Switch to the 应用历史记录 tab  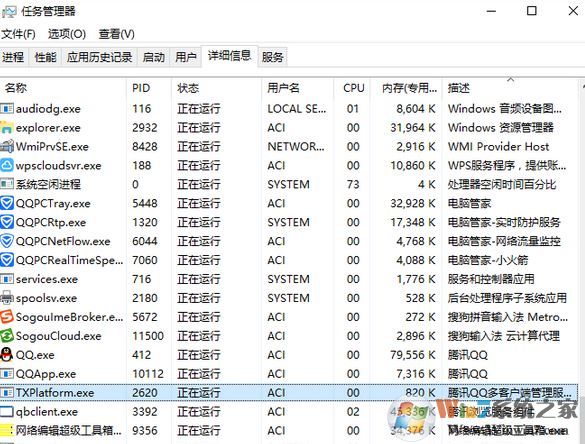[99, 57]
